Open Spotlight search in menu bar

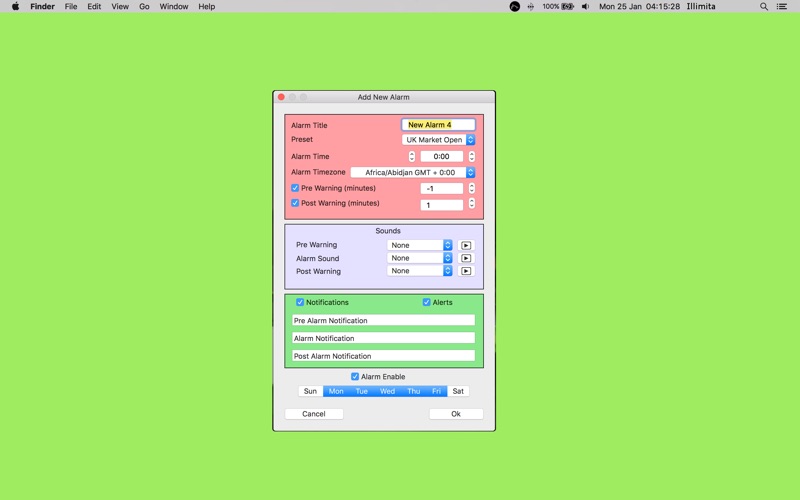[764, 6]
